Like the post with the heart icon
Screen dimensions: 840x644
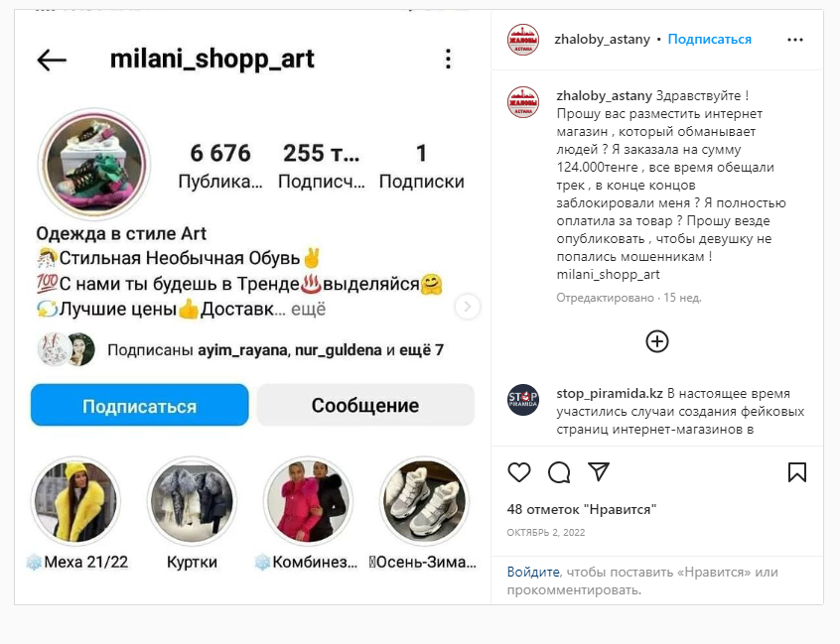click(x=518, y=472)
